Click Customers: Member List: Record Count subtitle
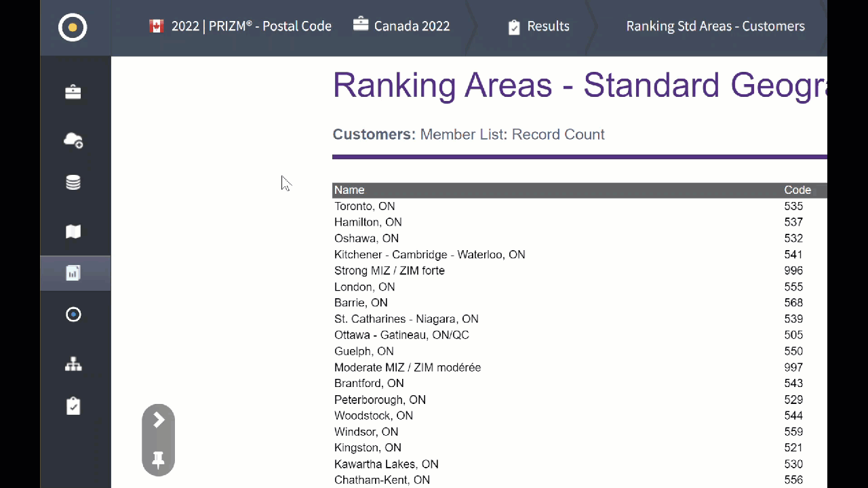868x488 pixels. point(469,134)
